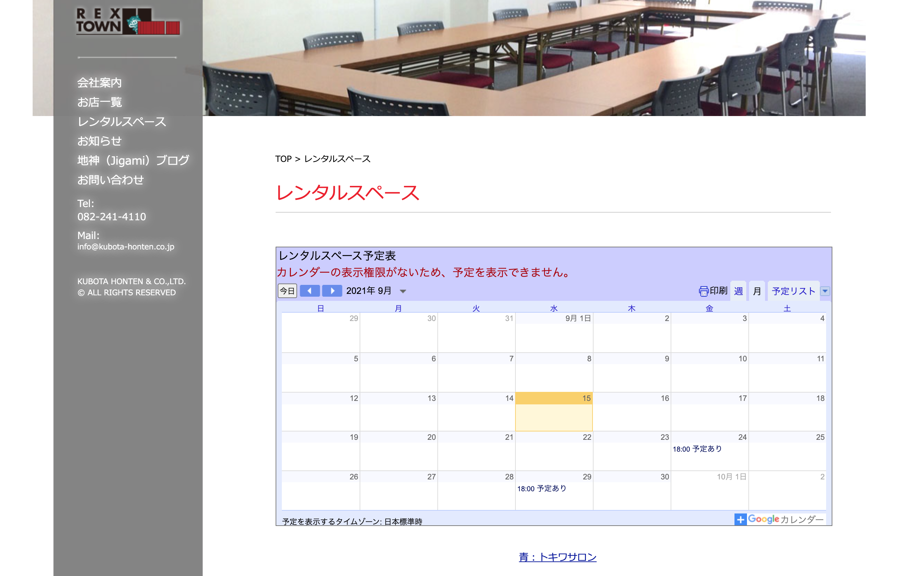Click the 今日 button
Viewport: 924px width, 576px height.
287,291
